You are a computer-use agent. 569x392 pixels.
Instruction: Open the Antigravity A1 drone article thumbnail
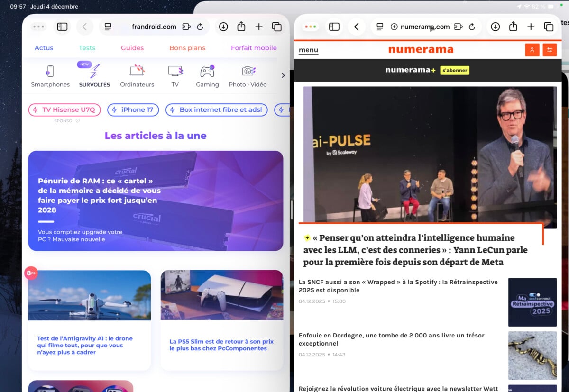coord(90,295)
